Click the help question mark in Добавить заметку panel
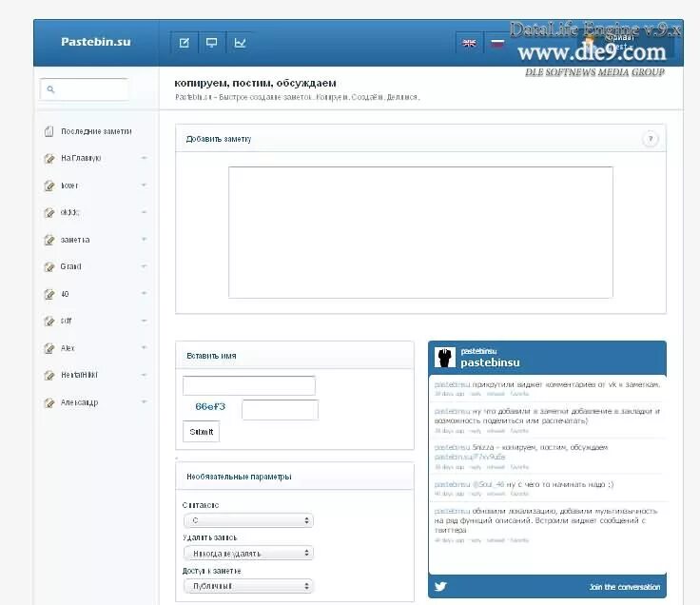700x605 pixels. [x=651, y=139]
